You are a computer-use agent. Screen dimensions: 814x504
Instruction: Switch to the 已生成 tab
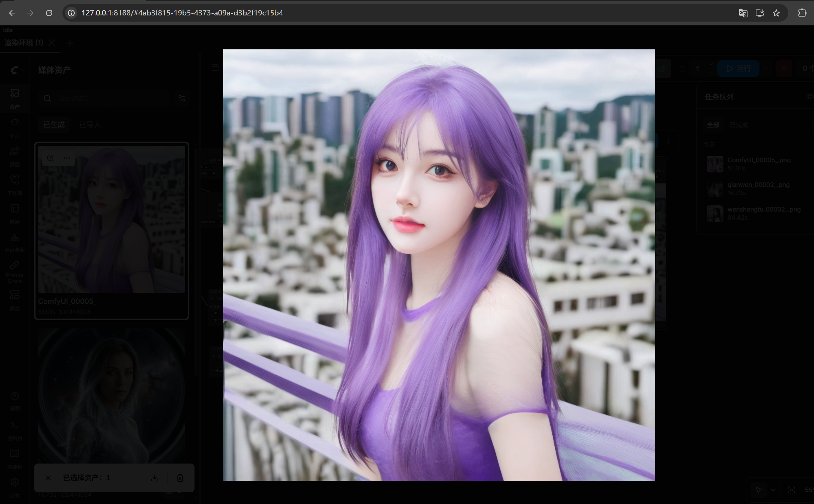54,124
